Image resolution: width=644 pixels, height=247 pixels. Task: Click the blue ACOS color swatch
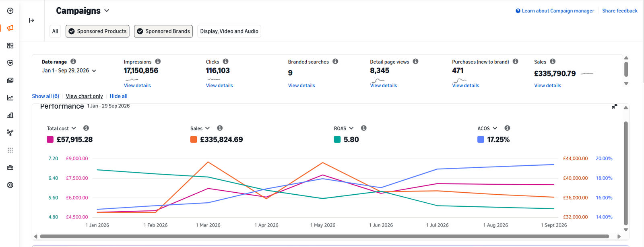[x=481, y=140]
